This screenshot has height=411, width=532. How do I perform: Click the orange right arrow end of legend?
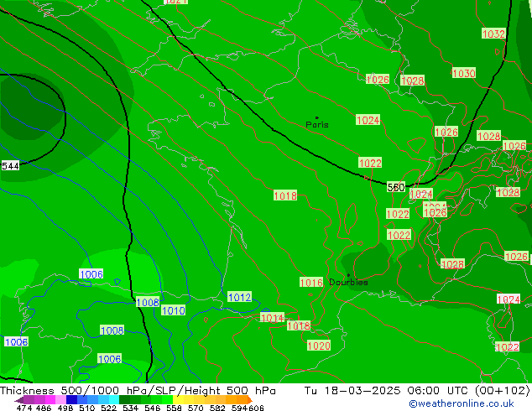point(250,400)
